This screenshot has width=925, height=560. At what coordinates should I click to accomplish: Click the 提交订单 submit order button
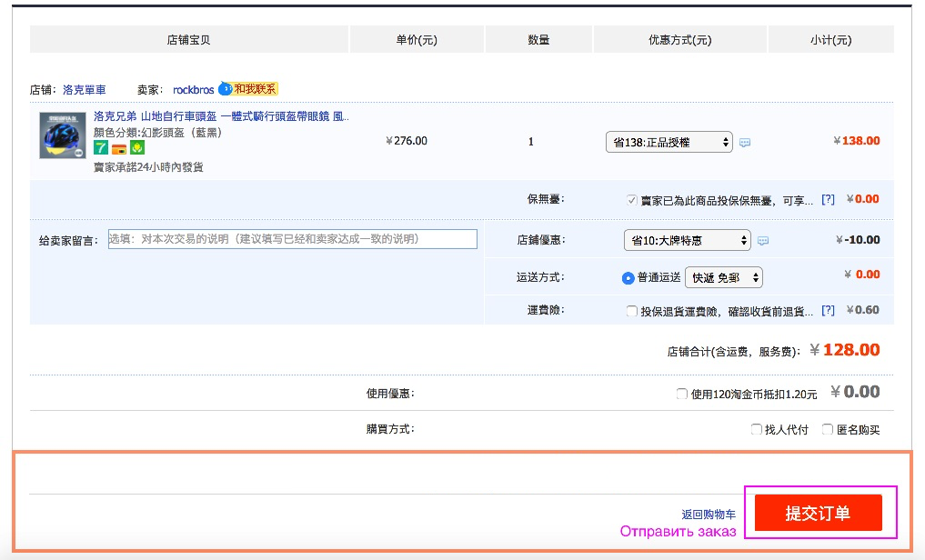819,513
